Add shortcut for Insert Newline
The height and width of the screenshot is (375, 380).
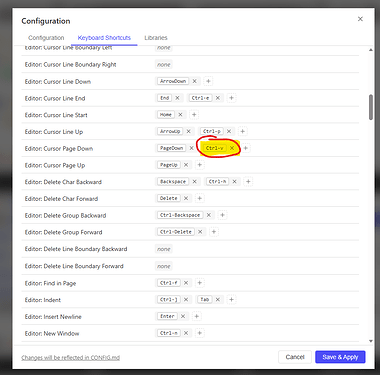pos(197,316)
